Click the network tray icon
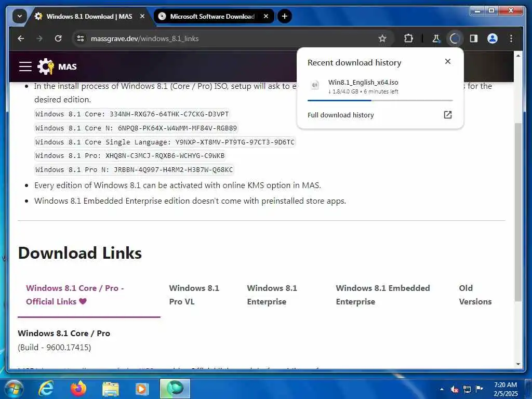532x399 pixels. [x=467, y=389]
